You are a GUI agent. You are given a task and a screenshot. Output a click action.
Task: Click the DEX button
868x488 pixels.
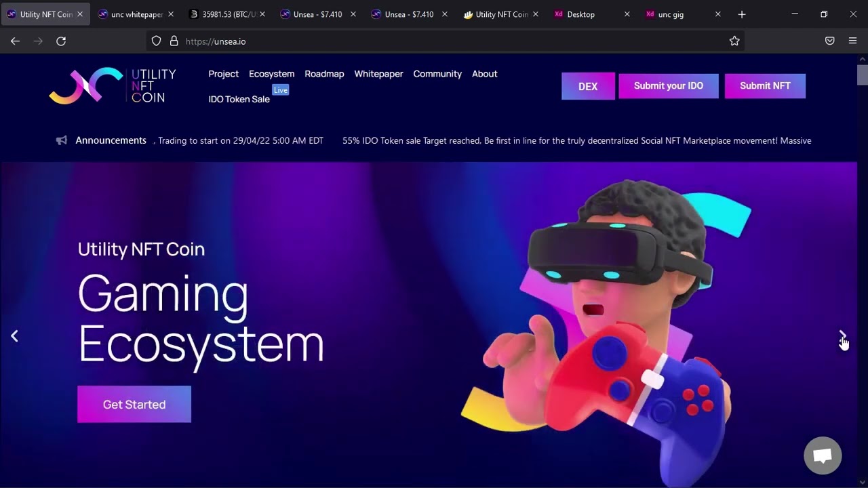coord(588,86)
